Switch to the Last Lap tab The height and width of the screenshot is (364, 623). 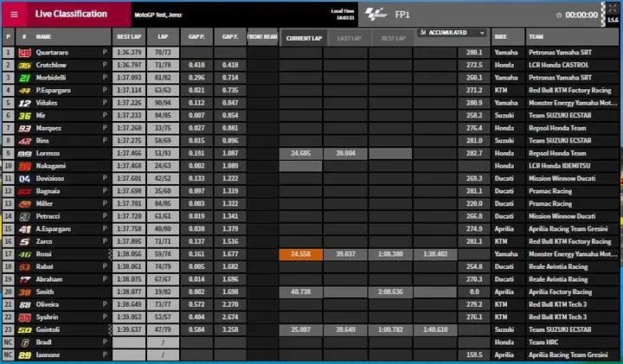(x=350, y=39)
